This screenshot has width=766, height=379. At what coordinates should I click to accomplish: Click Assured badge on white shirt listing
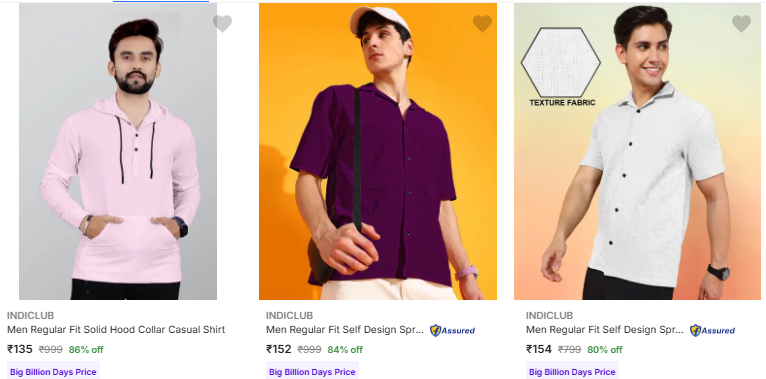pos(712,331)
